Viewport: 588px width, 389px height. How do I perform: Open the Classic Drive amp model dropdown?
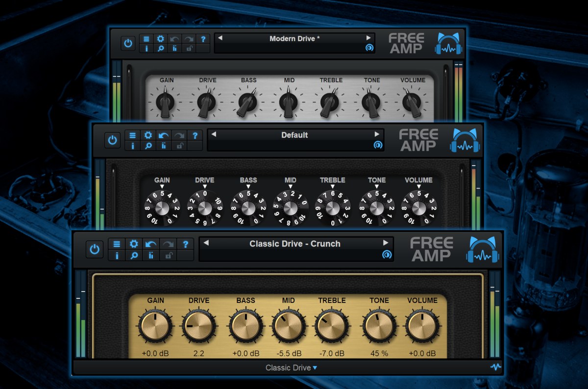point(291,367)
